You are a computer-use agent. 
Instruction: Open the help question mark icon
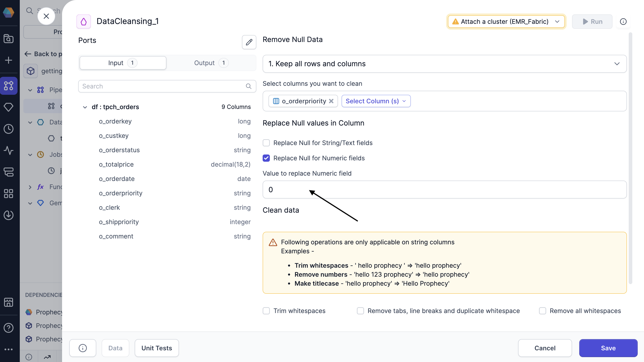(x=9, y=328)
